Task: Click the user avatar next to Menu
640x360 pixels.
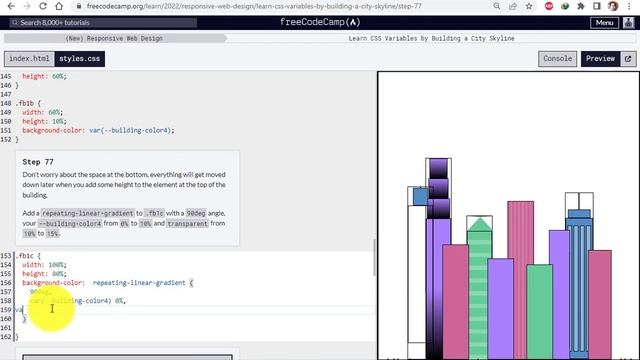Action: point(628,22)
